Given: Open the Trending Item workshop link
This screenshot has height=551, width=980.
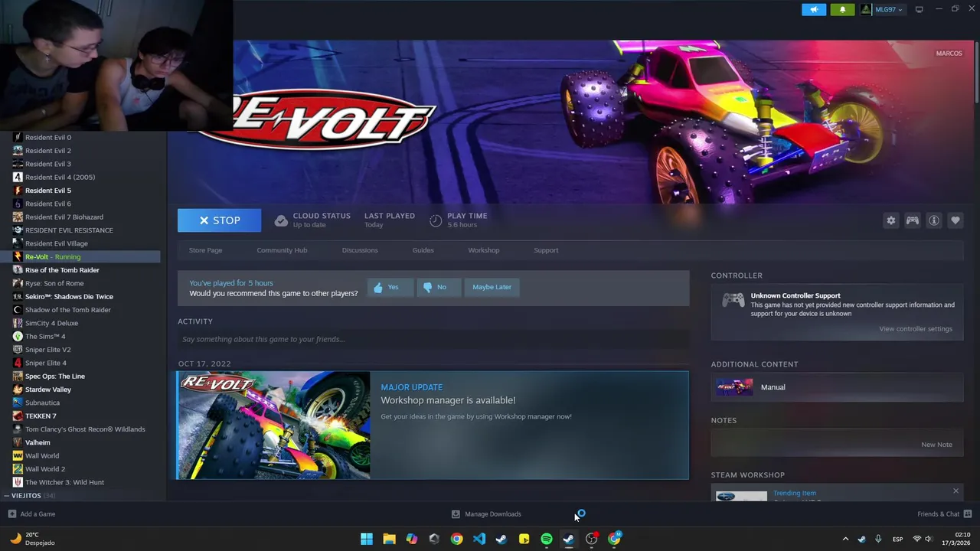Looking at the screenshot, I should coord(795,494).
